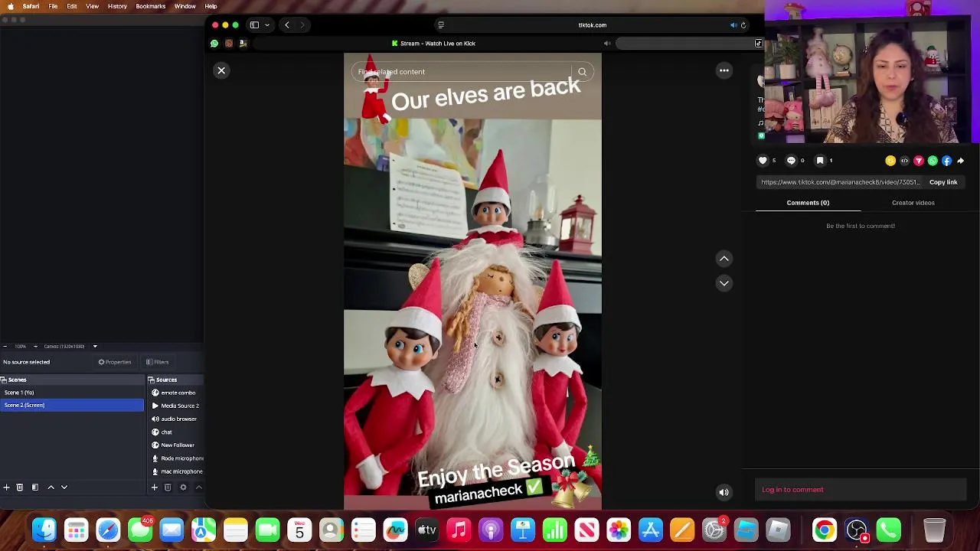980x551 pixels.
Task: Open System Settings from the dock
Action: pyautogui.click(x=714, y=530)
